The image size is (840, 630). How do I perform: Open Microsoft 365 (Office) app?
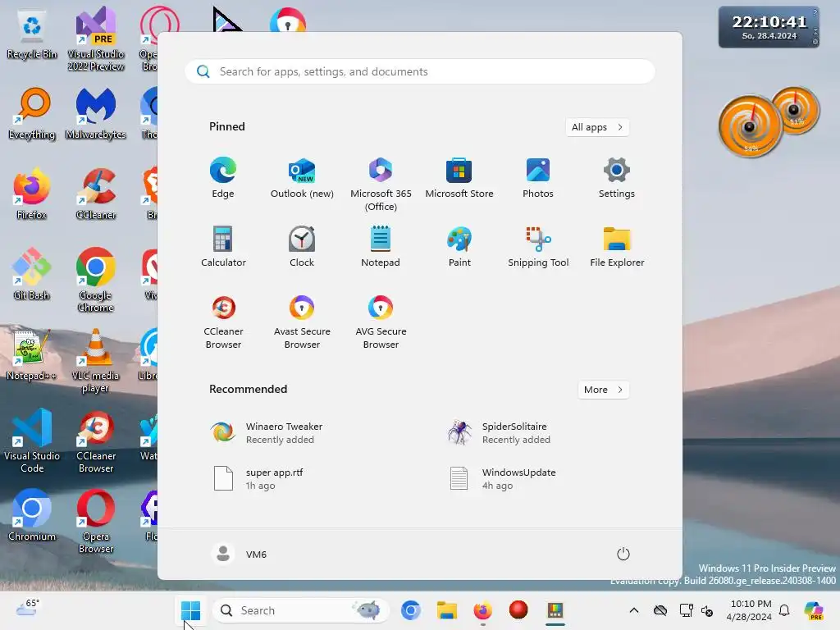pyautogui.click(x=381, y=184)
